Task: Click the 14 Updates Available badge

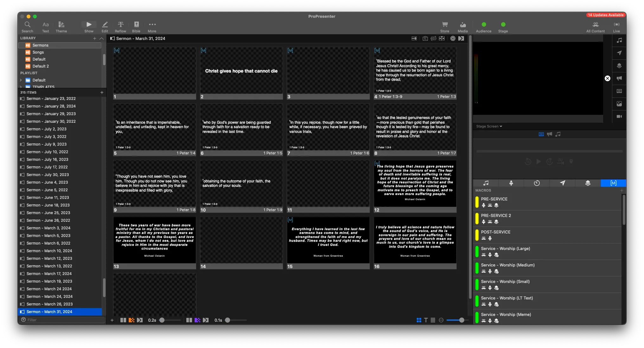Action: [605, 15]
